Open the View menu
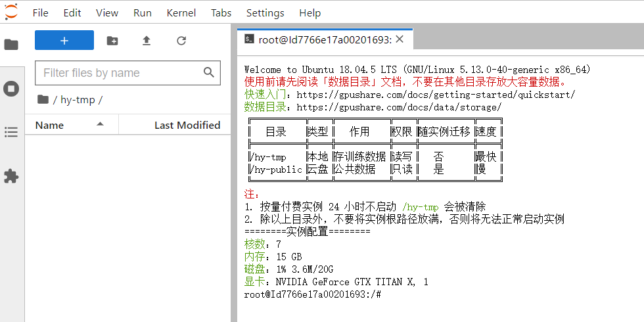Viewport: 644px width, 322px height. tap(107, 12)
